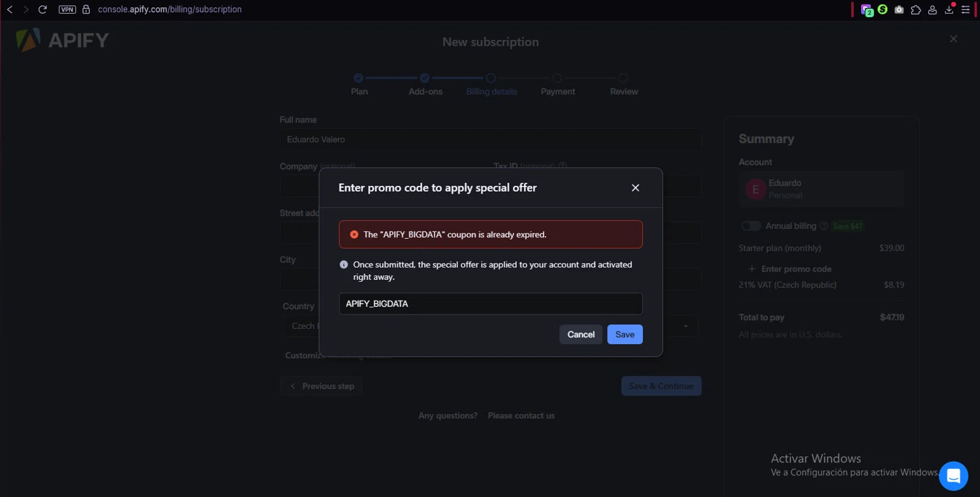Viewport: 980px width, 497px height.
Task: Click the Tax ID help icon
Action: [563, 166]
